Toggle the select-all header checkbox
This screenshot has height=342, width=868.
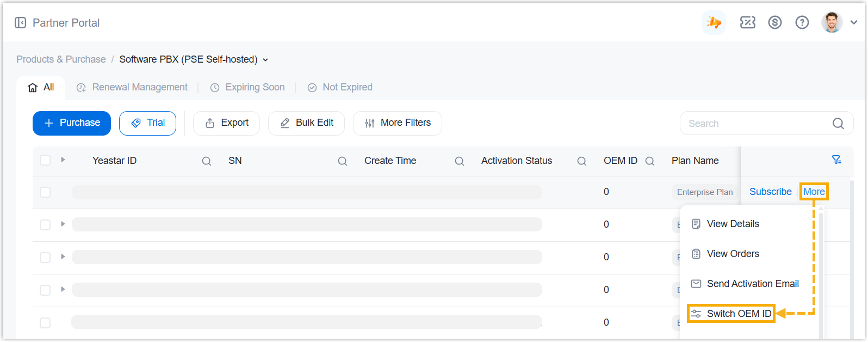pyautogui.click(x=45, y=160)
